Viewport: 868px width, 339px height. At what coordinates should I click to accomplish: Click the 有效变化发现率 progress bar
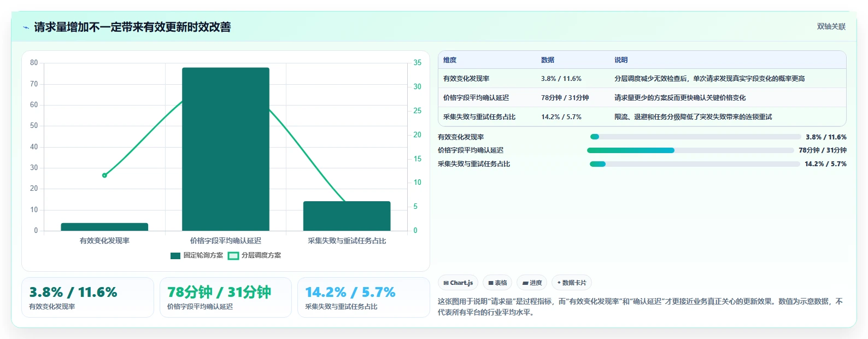pos(695,137)
